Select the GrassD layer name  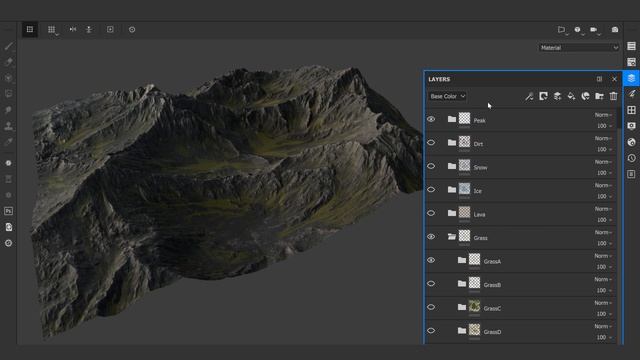tap(492, 332)
